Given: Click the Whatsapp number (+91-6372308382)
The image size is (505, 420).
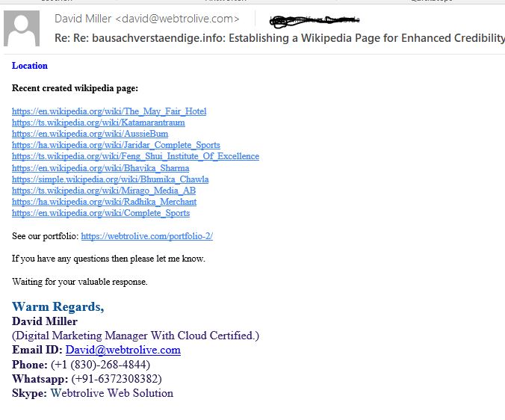Looking at the screenshot, I should tap(117, 379).
